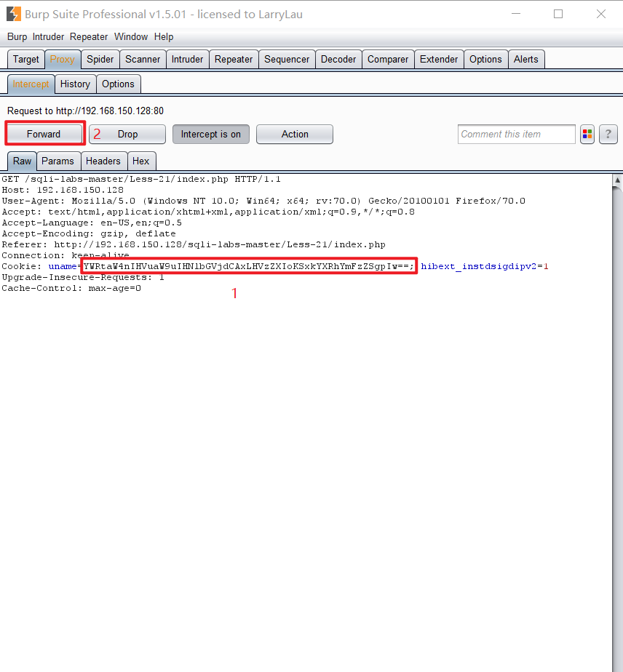Drop the intercepted request
Screen dimensions: 623x672
[x=127, y=135]
